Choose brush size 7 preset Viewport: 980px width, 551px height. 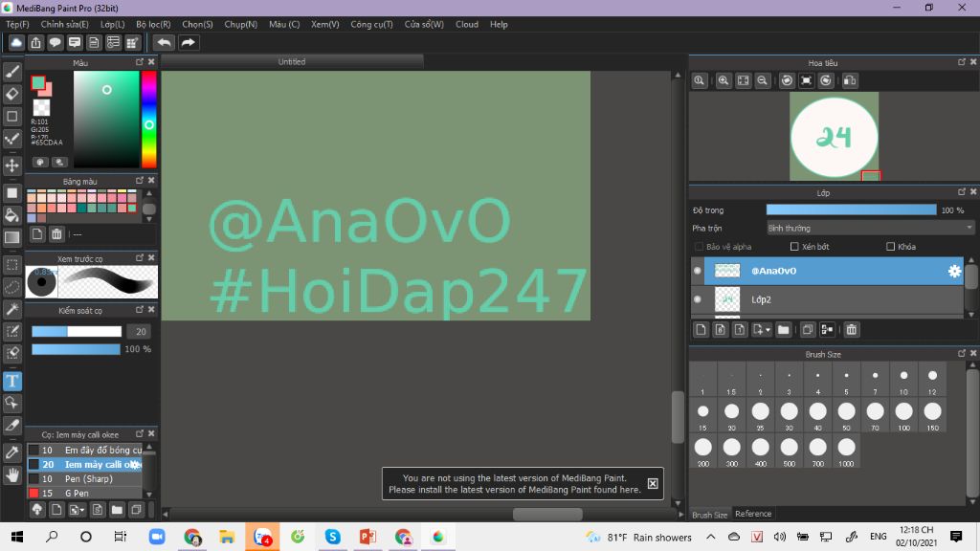pos(875,380)
